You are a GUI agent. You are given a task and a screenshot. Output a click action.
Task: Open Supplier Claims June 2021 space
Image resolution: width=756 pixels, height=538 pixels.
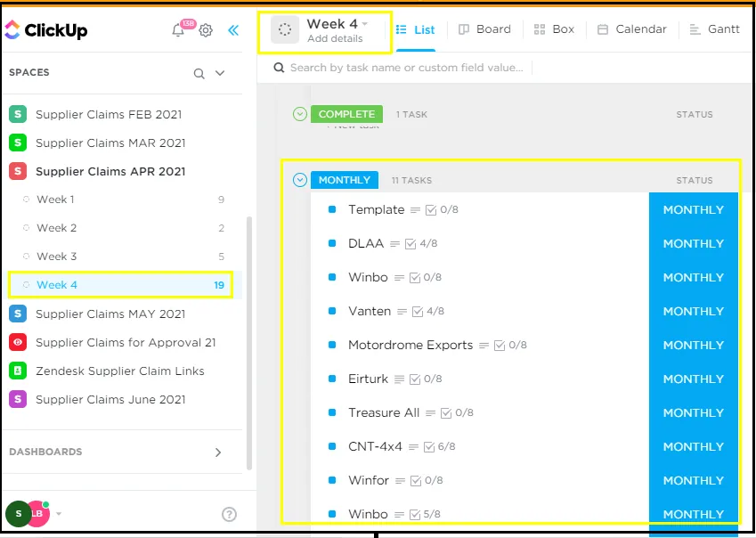[x=110, y=399]
